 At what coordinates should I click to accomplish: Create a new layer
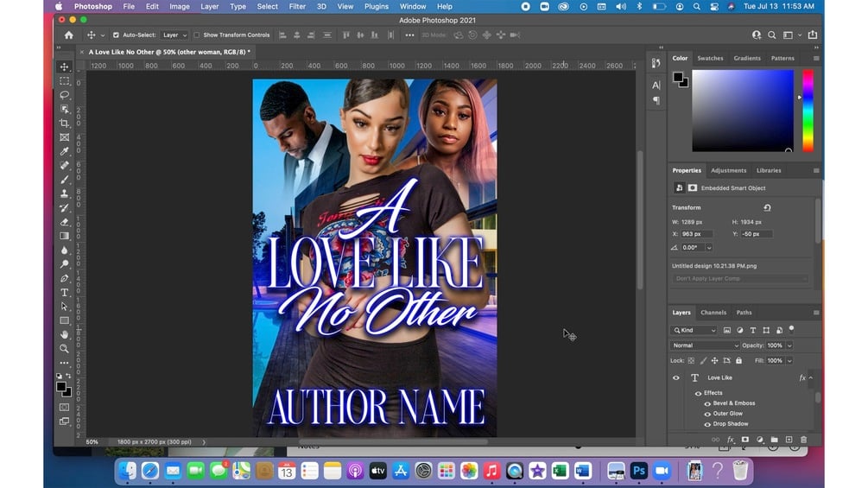789,440
